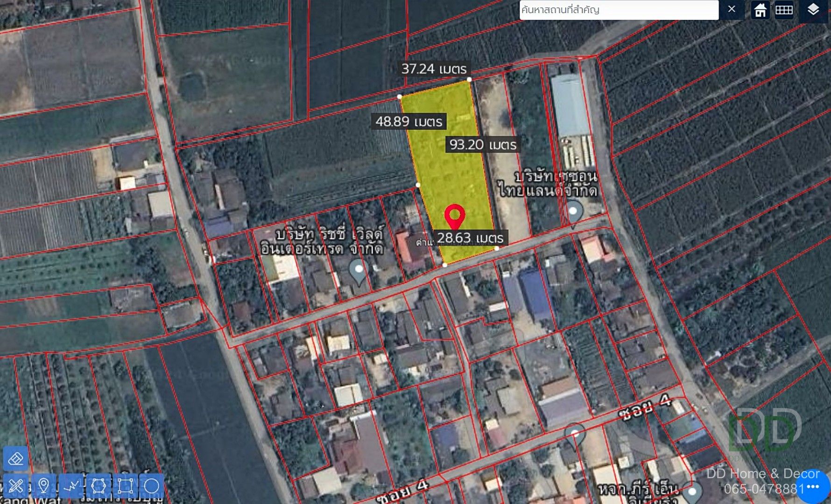Click the place marker under ริชชี่ เวิลด์ label
Screen dimensions: 831x504
(x=359, y=273)
